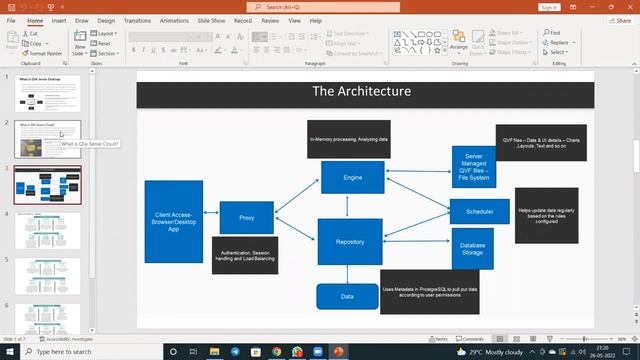Open the Select dropdown
The image size is (640, 360).
[x=556, y=52]
